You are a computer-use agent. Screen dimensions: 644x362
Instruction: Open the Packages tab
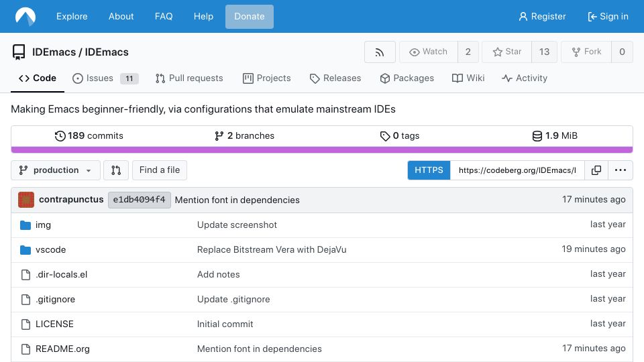click(x=407, y=78)
